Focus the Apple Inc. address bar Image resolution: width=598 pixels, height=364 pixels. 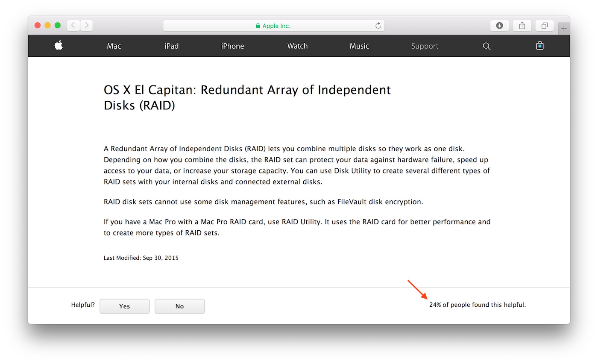(274, 26)
